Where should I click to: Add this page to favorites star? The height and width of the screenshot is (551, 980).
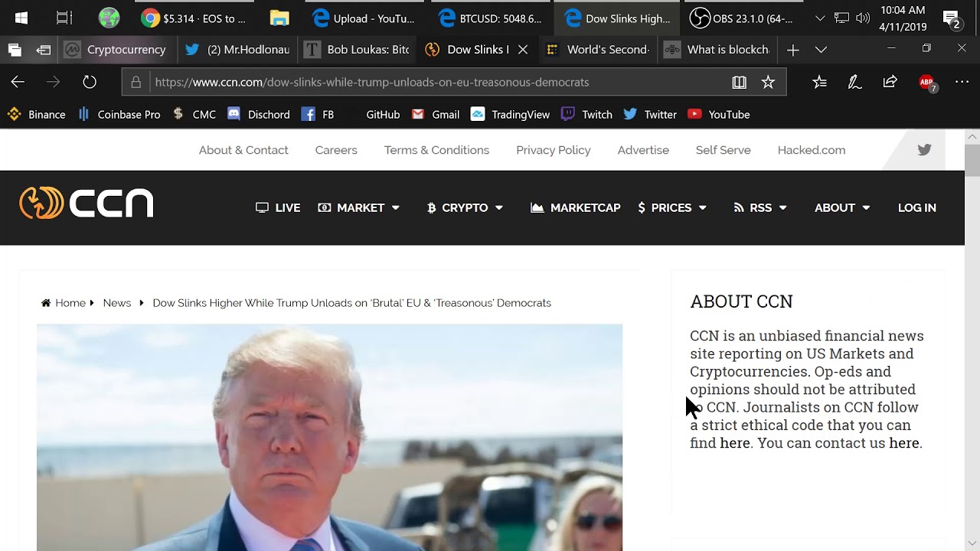click(x=768, y=82)
